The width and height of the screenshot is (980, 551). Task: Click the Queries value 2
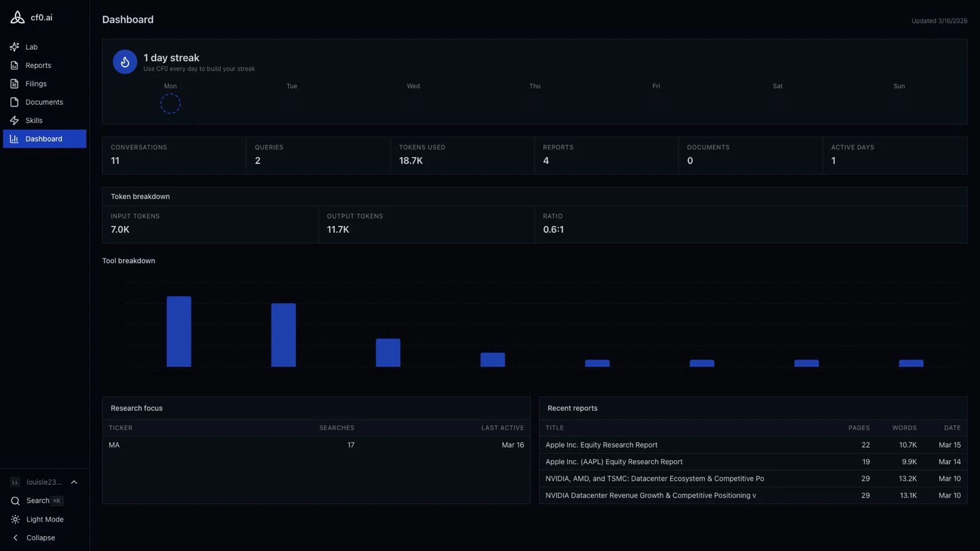[x=258, y=161]
